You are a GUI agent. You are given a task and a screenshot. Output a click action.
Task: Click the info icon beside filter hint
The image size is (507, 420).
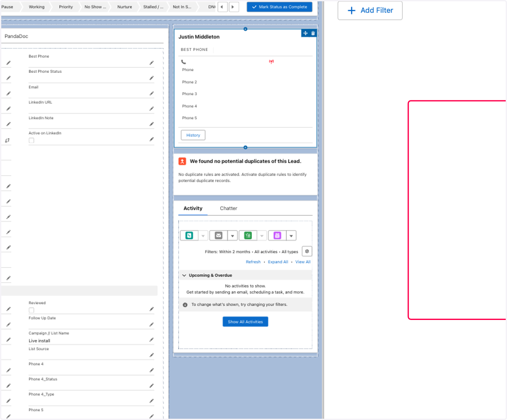point(185,305)
